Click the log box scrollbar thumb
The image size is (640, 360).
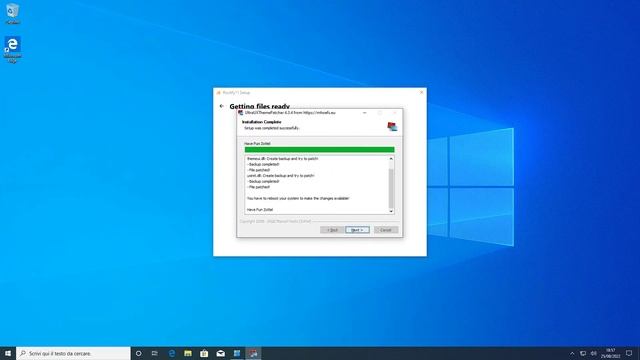pos(391,188)
